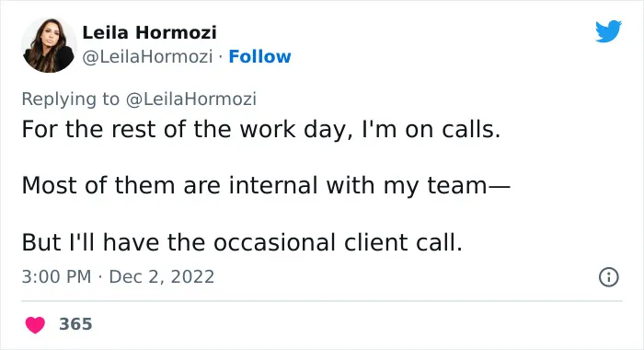Click the display name Leila Hormozi
The image size is (644, 350).
tap(149, 32)
